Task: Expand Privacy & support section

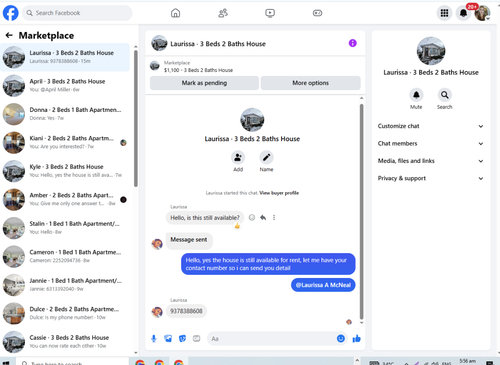Action: coord(430,178)
